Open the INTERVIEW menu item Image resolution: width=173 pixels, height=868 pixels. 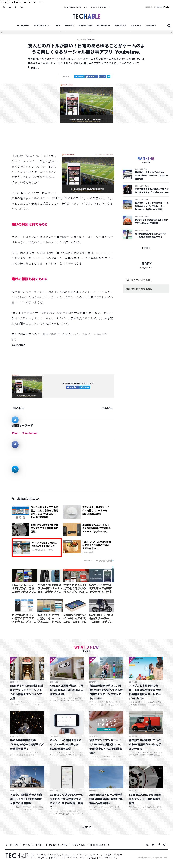tap(23, 26)
